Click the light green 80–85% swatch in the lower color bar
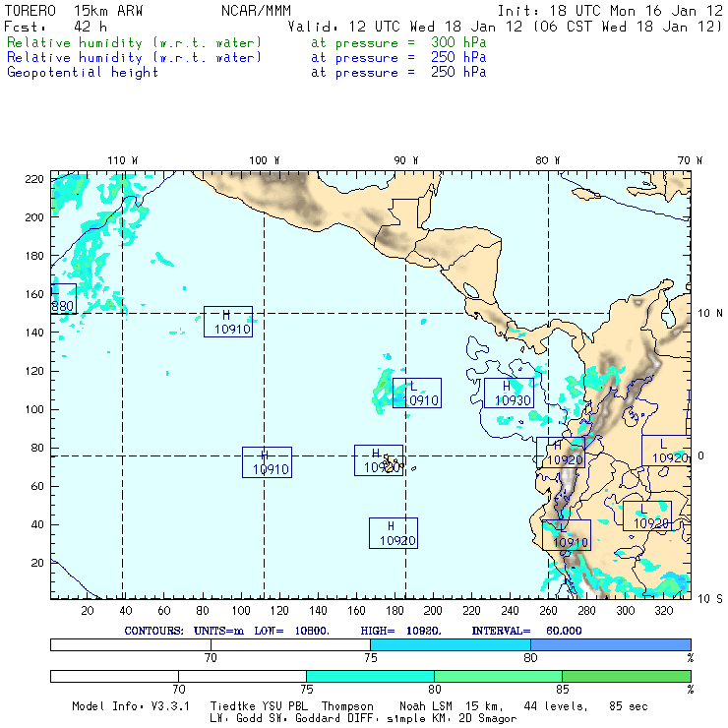Screen dimensions: 728x728 point(498,677)
